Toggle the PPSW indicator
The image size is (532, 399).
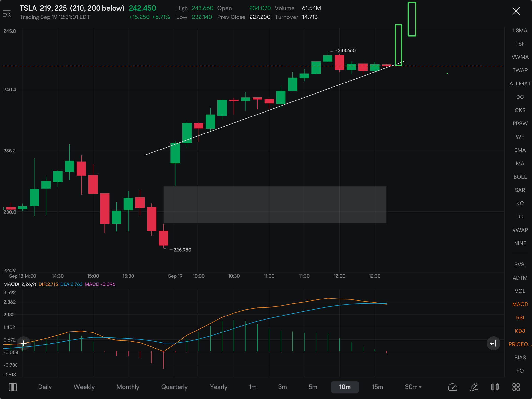[520, 124]
